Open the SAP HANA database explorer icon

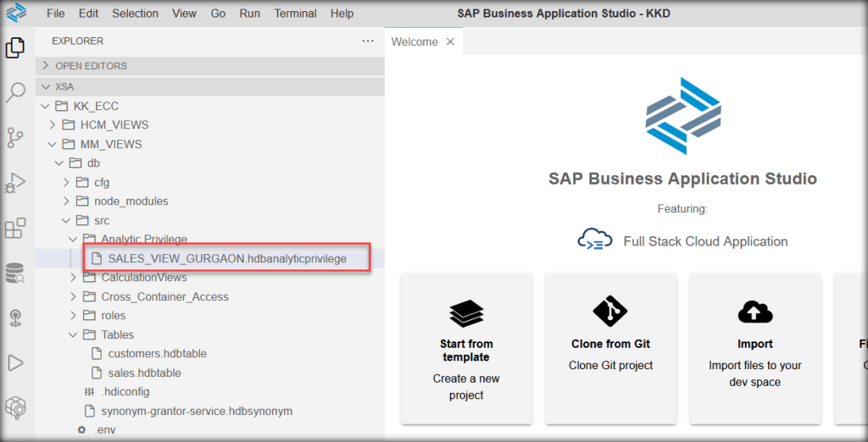[x=15, y=273]
